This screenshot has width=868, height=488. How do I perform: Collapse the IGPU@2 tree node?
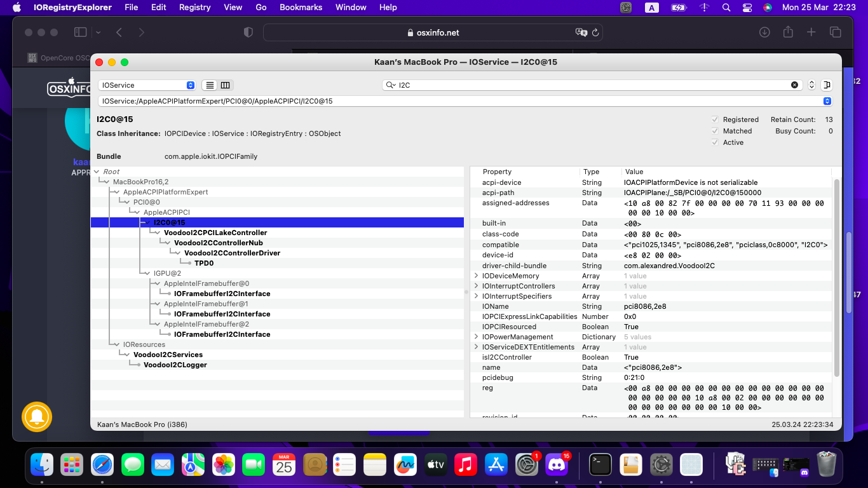point(147,273)
